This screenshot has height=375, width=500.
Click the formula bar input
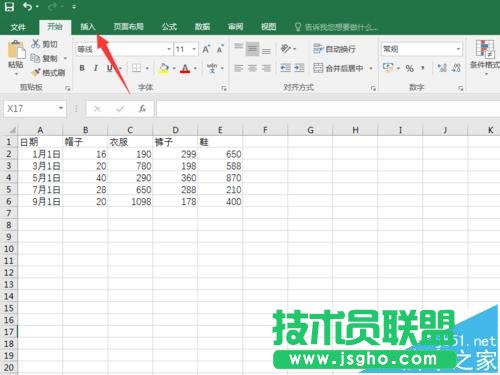coord(328,109)
